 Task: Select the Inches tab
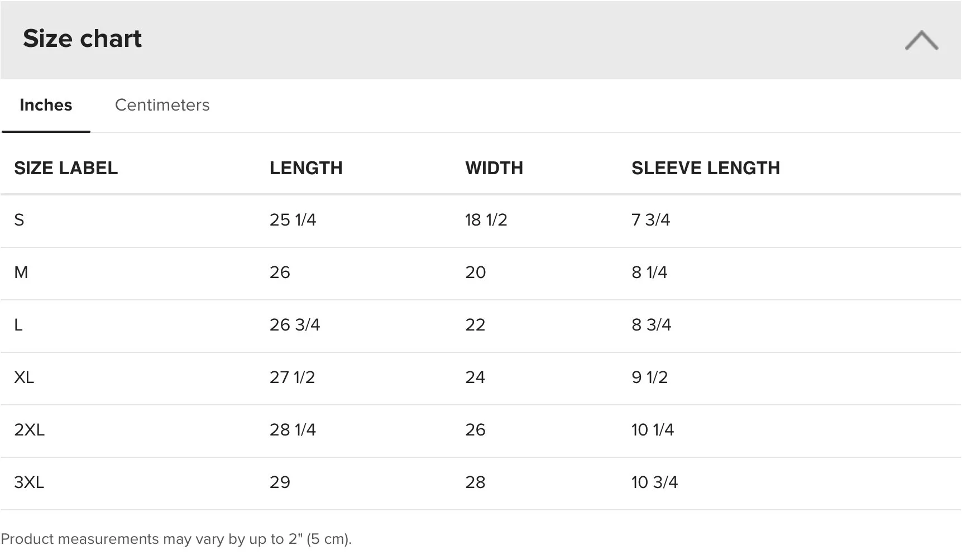pos(46,105)
